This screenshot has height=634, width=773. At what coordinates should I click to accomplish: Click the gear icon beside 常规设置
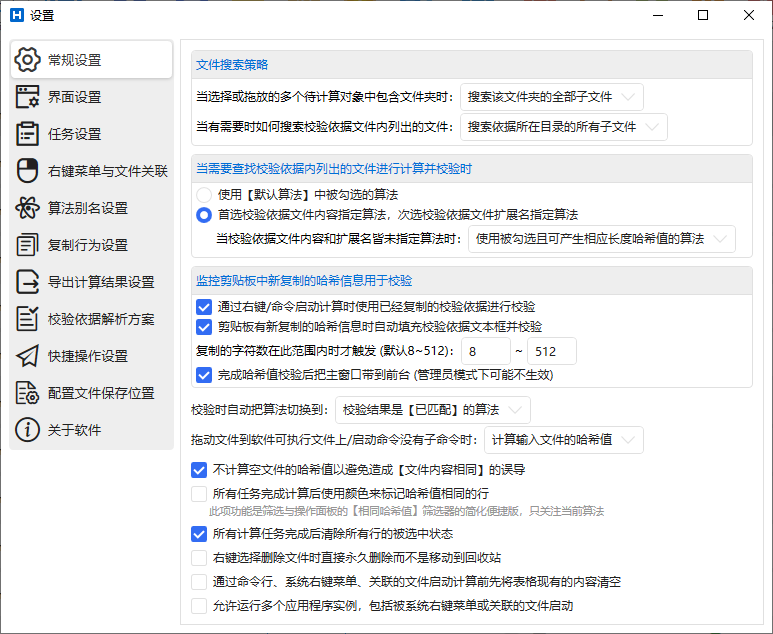pyautogui.click(x=27, y=60)
